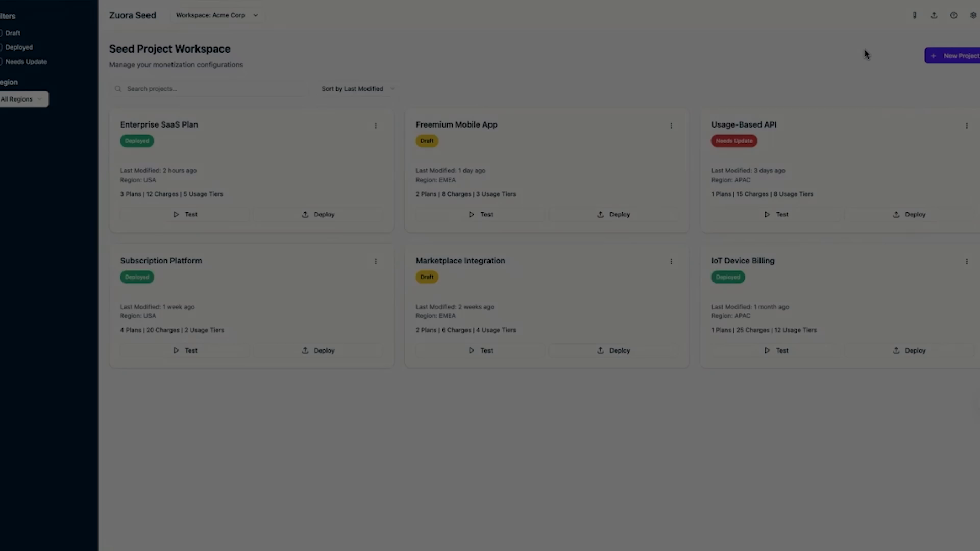Expand the Workspace: Acme Corp selector
The height and width of the screenshot is (551, 980).
(216, 15)
